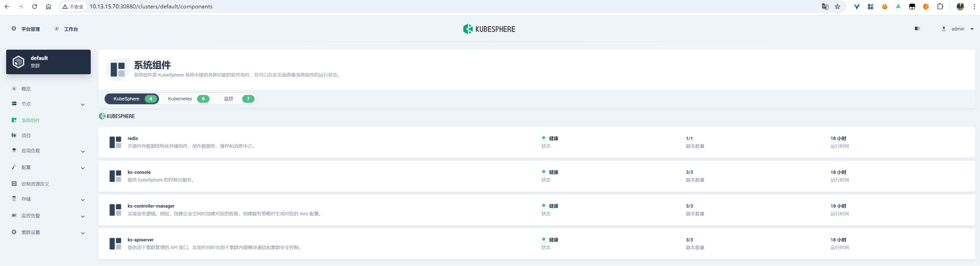Reload the current page
This screenshot has height=266, width=980.
click(35, 6)
